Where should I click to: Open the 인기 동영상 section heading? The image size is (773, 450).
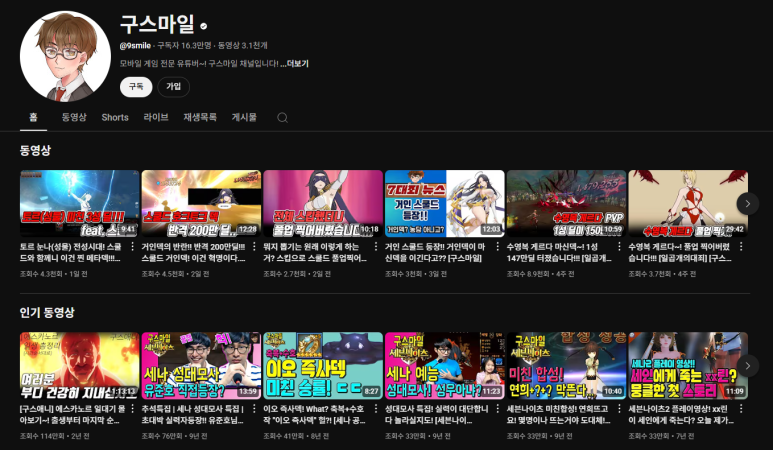point(47,312)
